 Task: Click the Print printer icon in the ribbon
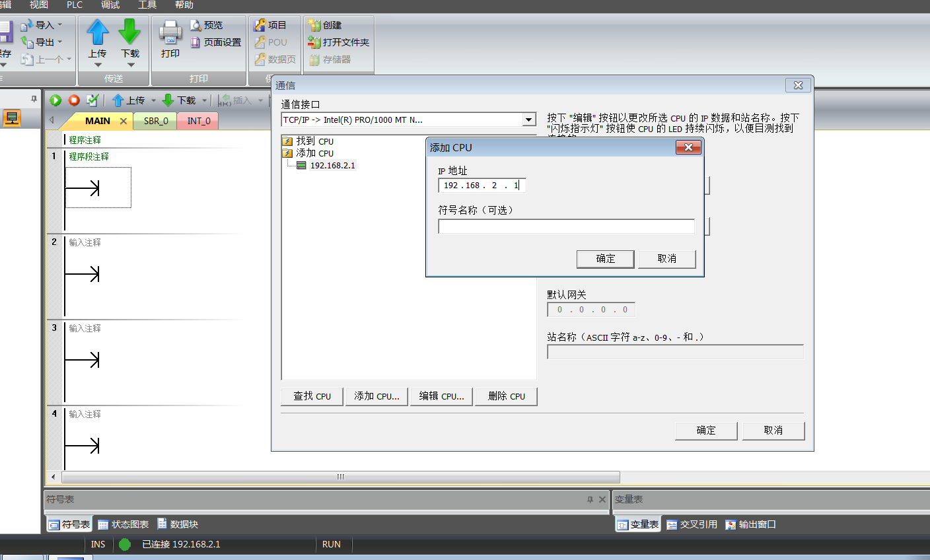click(170, 32)
